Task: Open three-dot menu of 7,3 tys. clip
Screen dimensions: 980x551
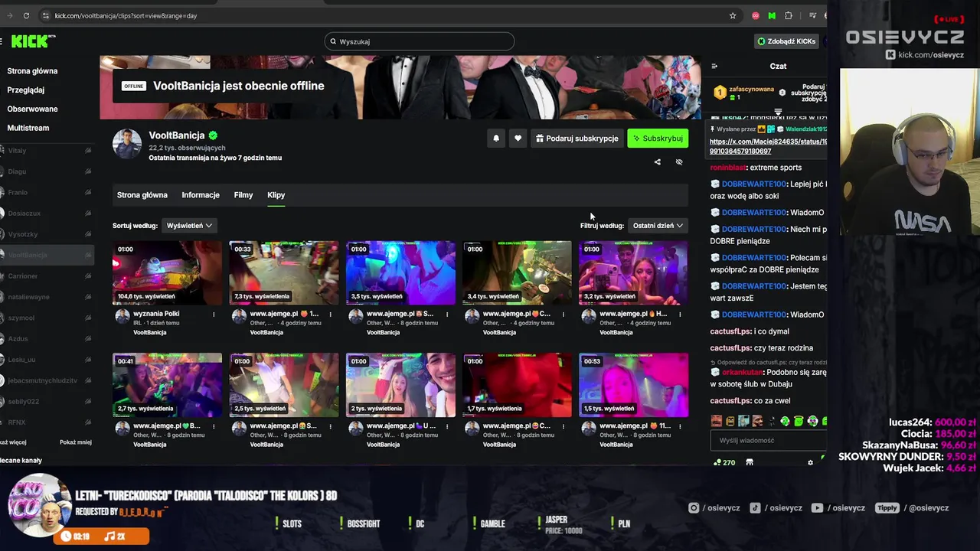Action: point(330,315)
